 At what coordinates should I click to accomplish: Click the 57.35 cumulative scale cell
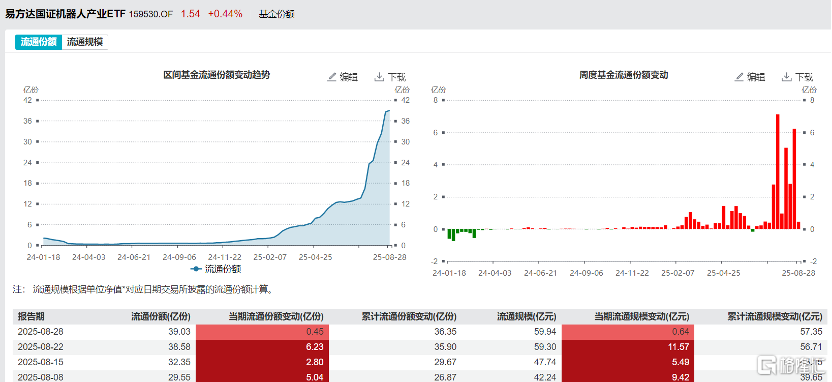point(811,332)
